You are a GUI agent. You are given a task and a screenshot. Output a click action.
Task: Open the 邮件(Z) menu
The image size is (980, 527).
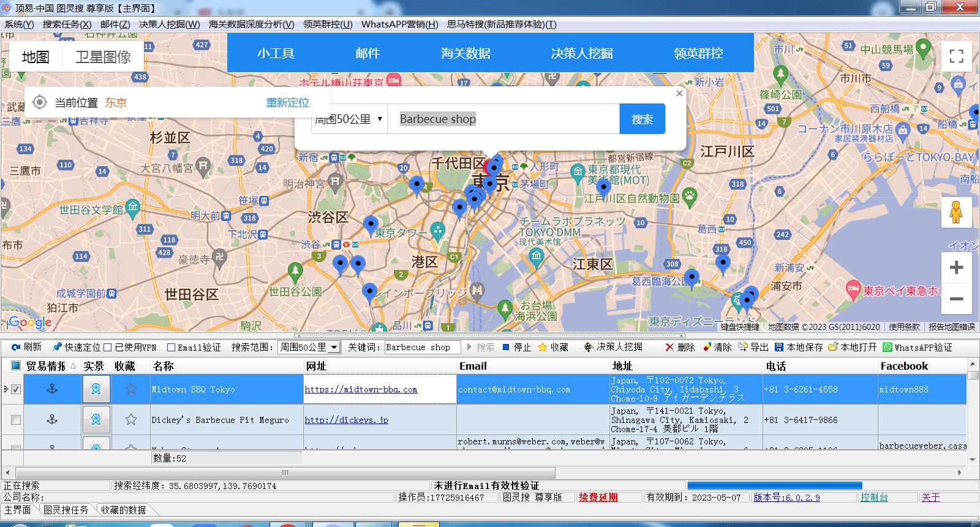[115, 24]
